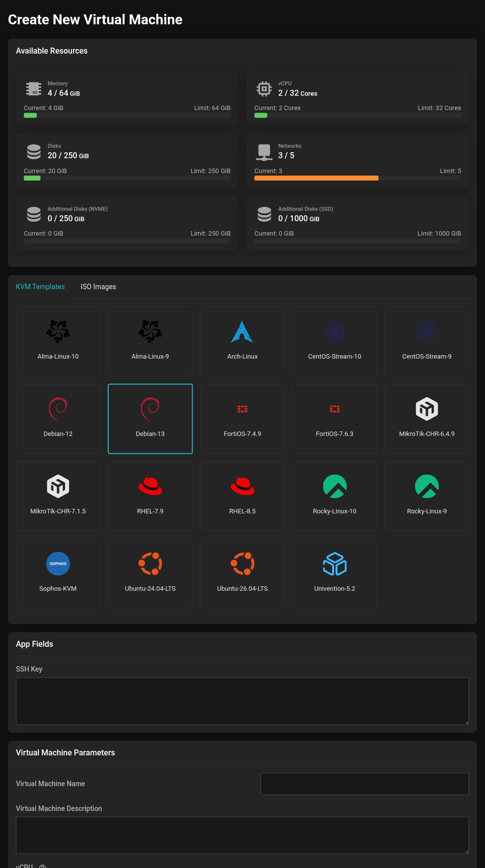Pick the RHEL-8.5 red hat icon
485x868 pixels.
click(x=242, y=486)
